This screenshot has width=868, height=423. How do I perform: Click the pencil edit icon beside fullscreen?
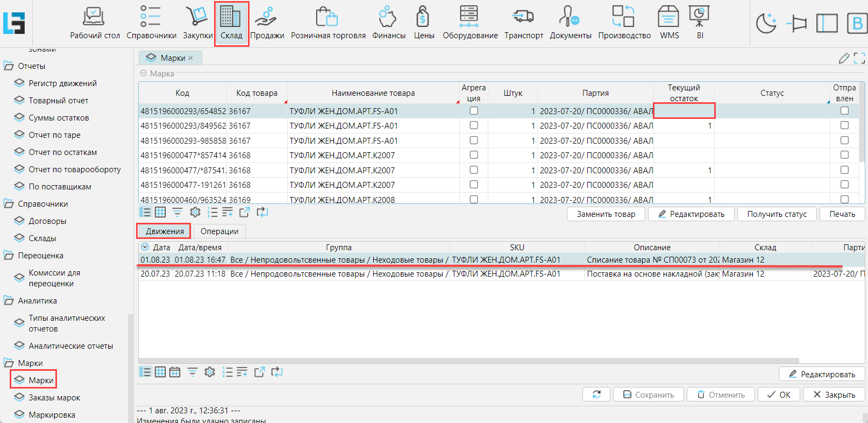point(844,58)
